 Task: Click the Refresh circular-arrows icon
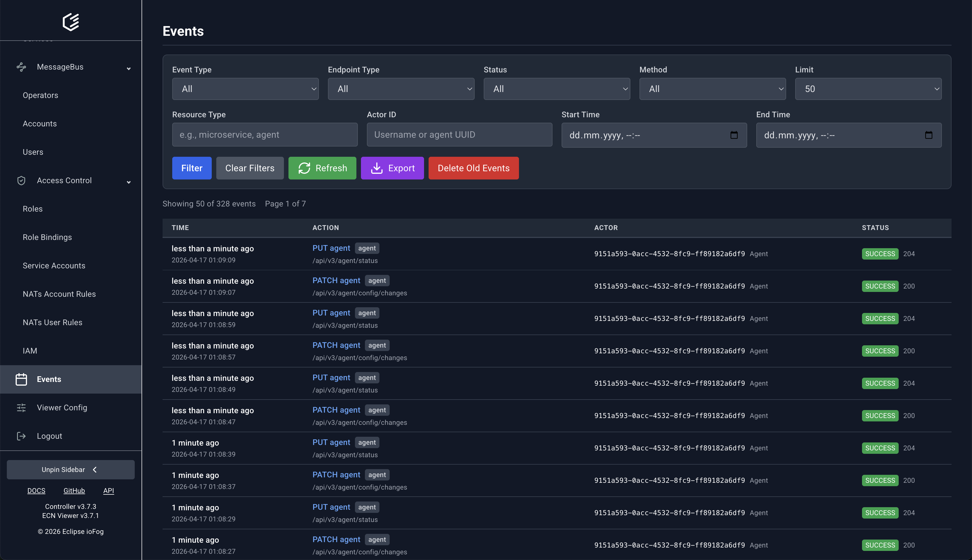304,168
